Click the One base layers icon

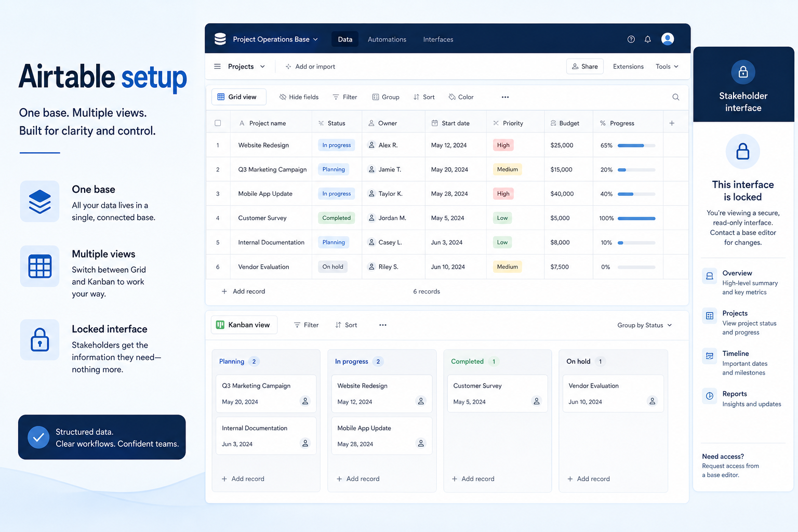[40, 202]
